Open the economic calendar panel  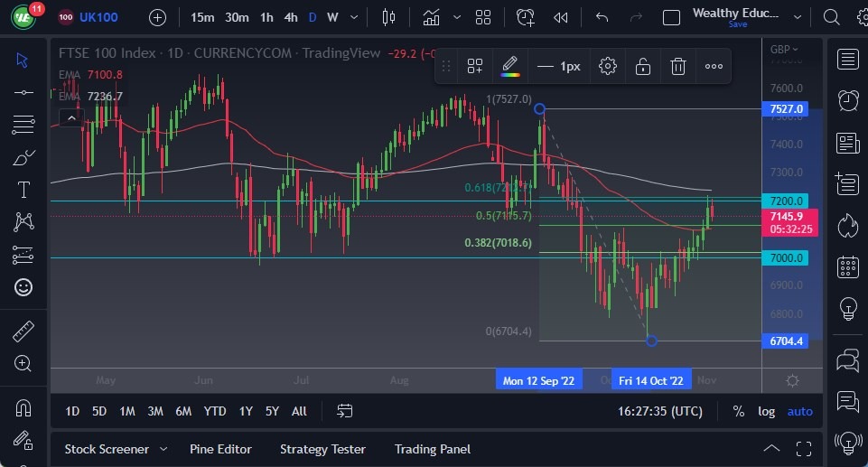(x=847, y=267)
